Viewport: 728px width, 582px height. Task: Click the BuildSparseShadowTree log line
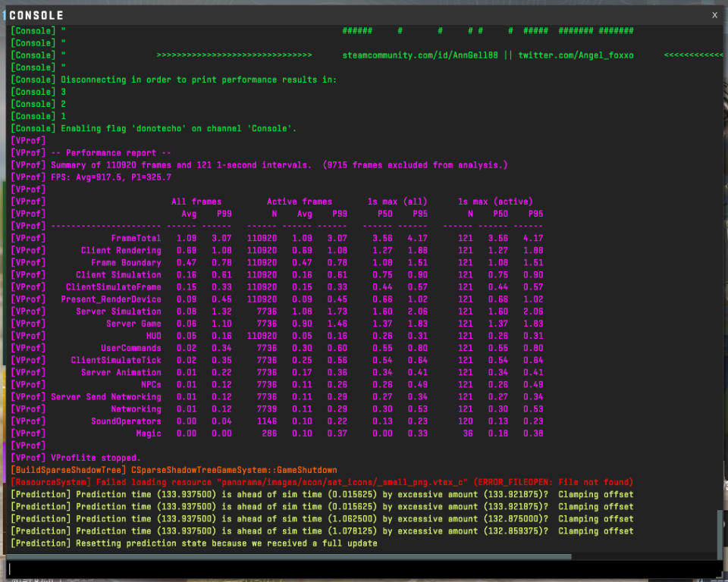tap(174, 470)
